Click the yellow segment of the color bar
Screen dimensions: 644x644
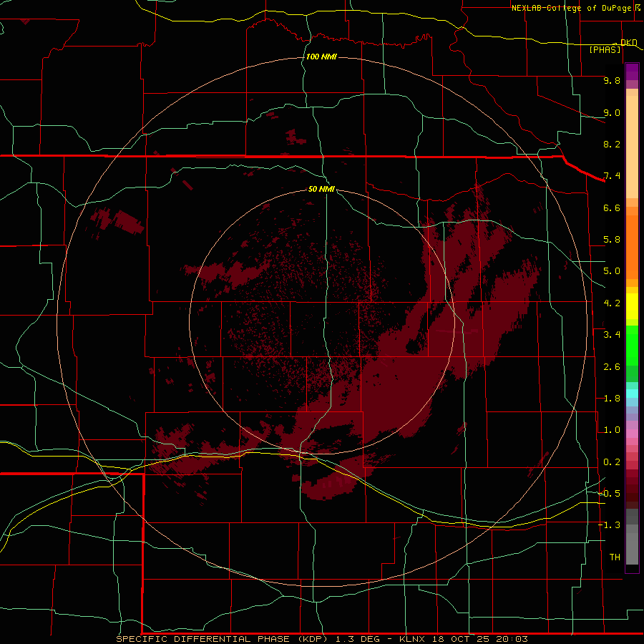(632, 306)
